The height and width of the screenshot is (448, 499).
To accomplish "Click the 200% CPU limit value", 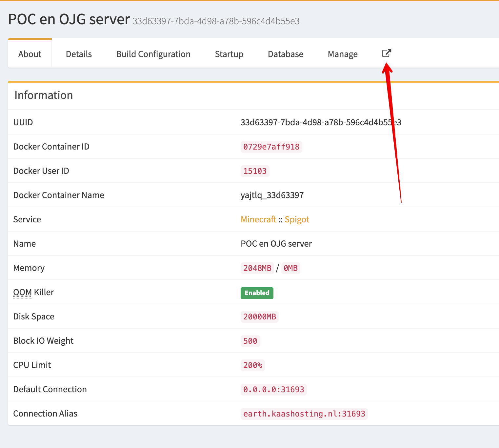I will [252, 365].
